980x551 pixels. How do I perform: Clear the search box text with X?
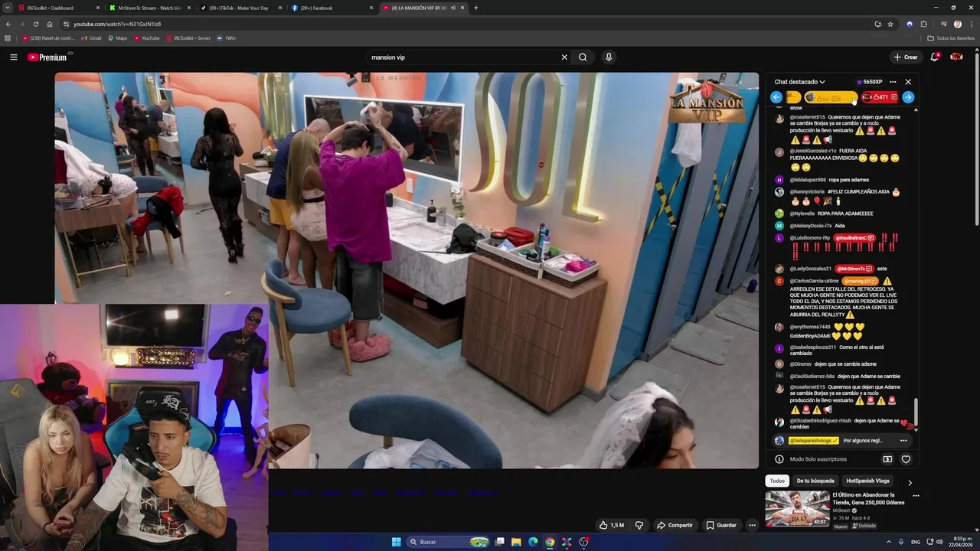(x=564, y=57)
